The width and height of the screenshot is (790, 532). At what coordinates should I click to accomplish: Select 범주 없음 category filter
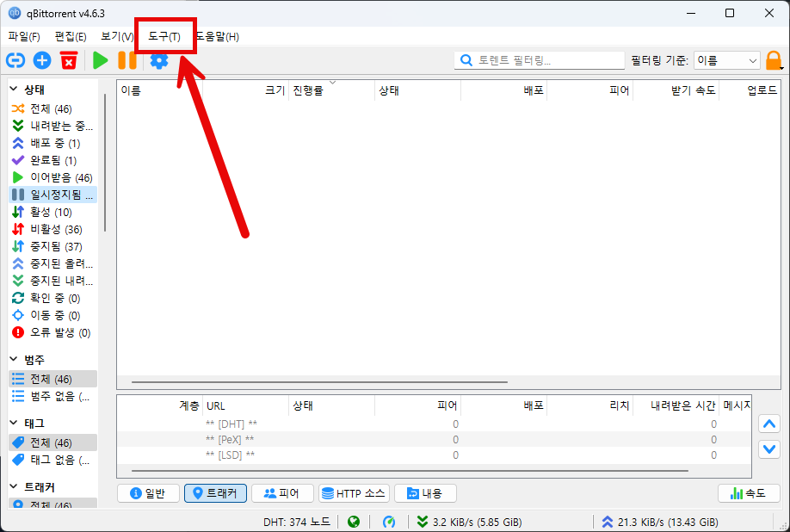click(x=52, y=396)
